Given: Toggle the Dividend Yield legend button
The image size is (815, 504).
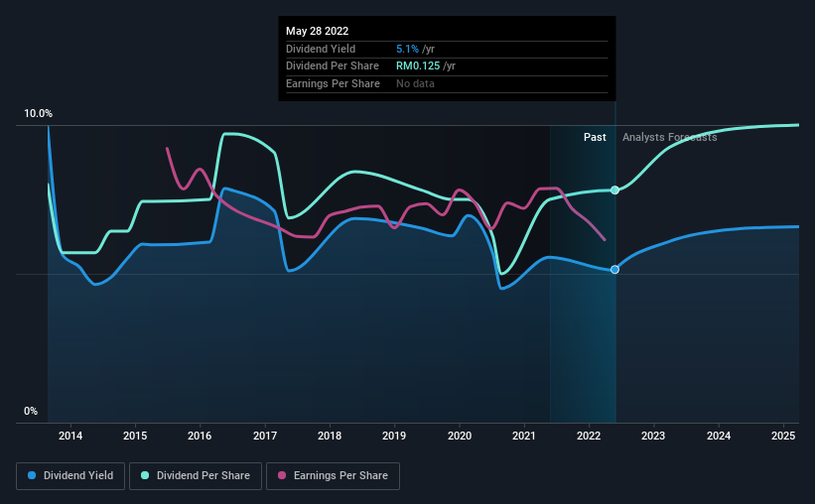Looking at the screenshot, I should 70,476.
